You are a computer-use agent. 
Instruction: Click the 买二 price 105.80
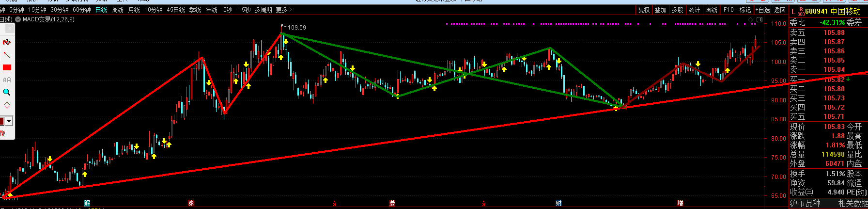pyautogui.click(x=834, y=89)
